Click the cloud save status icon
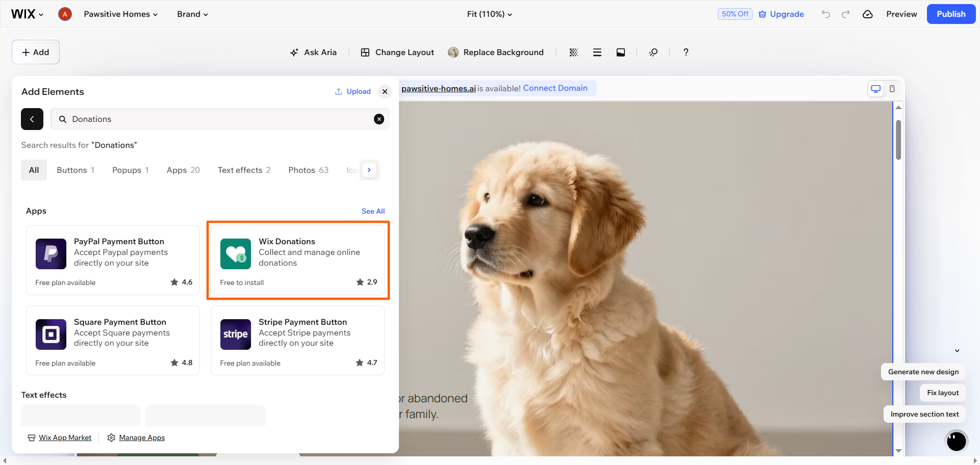980x465 pixels. click(x=867, y=14)
